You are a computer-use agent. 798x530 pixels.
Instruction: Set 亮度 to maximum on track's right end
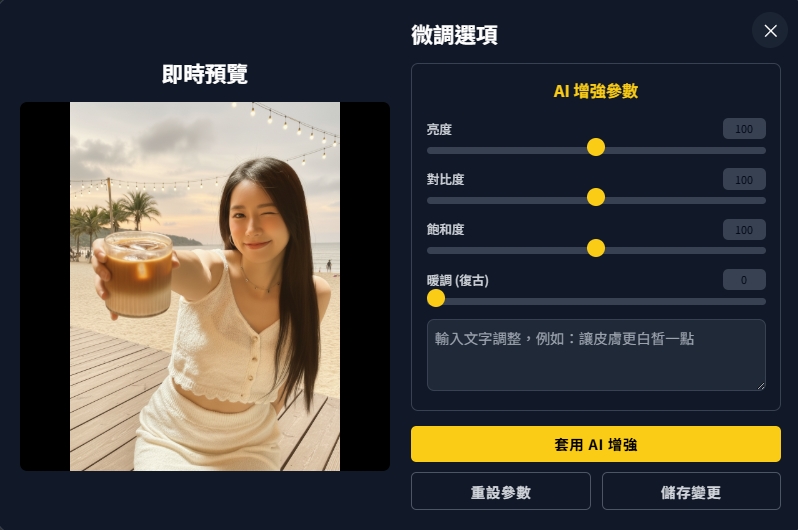tap(763, 151)
